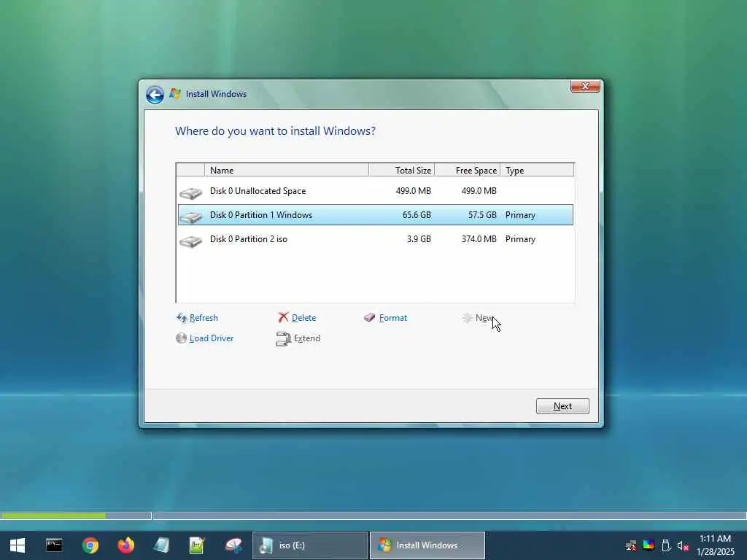The image size is (747, 560).
Task: Click the New partition link
Action: click(484, 318)
